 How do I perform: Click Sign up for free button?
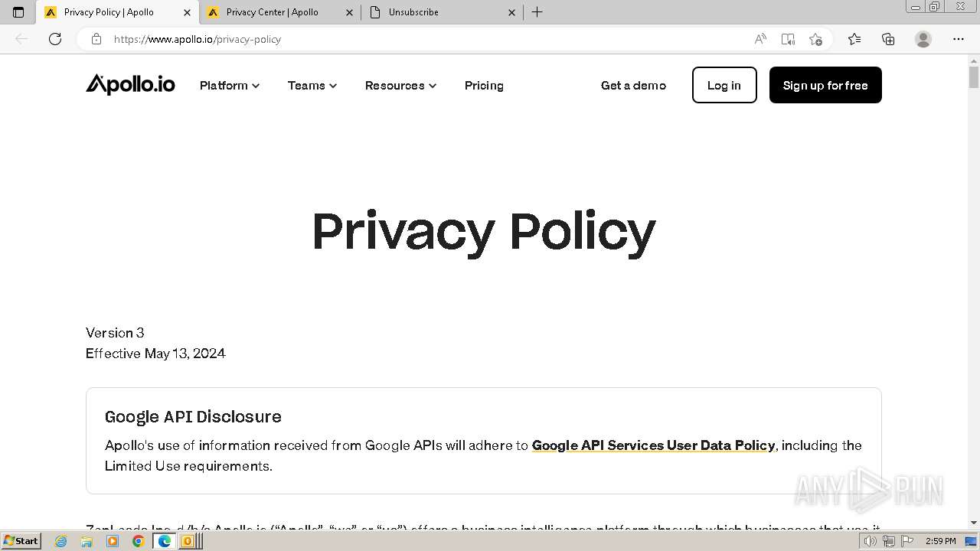[x=825, y=85]
